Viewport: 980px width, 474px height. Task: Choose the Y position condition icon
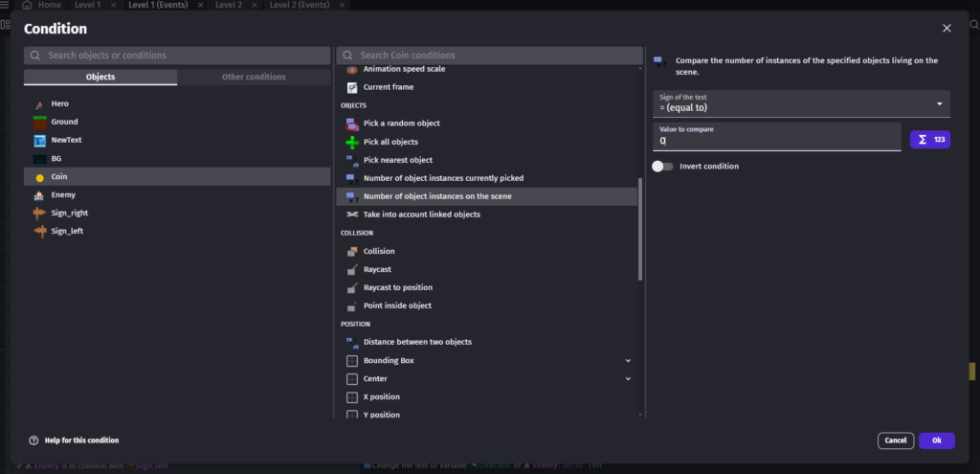(x=352, y=415)
